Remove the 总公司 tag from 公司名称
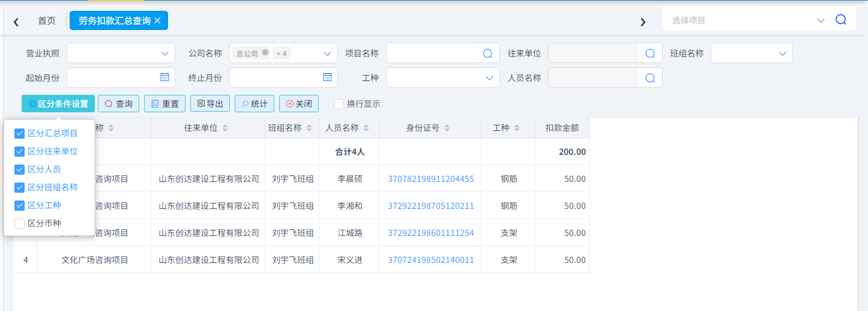This screenshot has height=311, width=868. pyautogui.click(x=265, y=53)
